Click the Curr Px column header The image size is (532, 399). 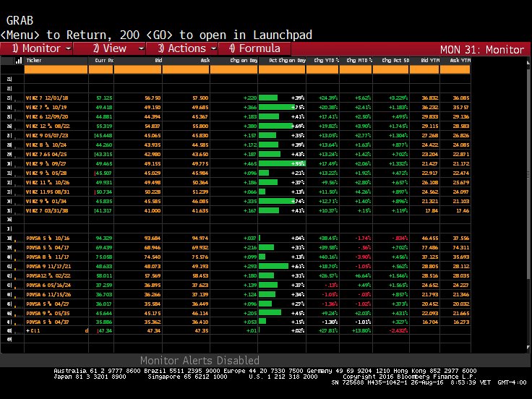[x=104, y=61]
